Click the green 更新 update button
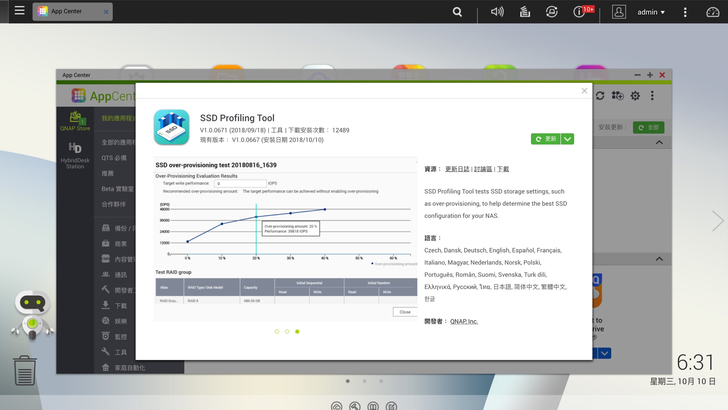The image size is (728, 410). click(x=545, y=139)
